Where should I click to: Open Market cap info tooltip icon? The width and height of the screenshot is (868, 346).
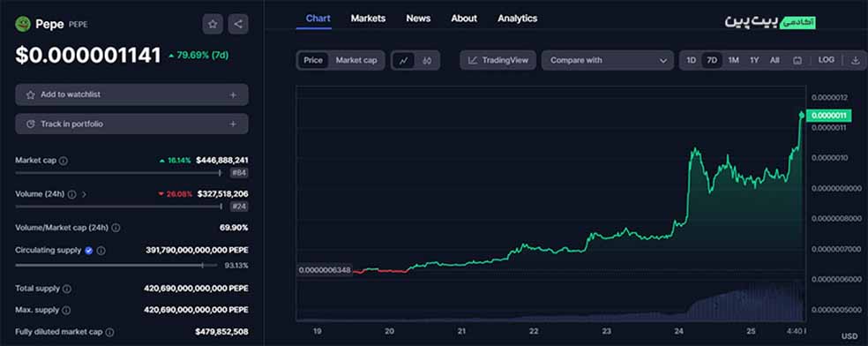pos(64,161)
